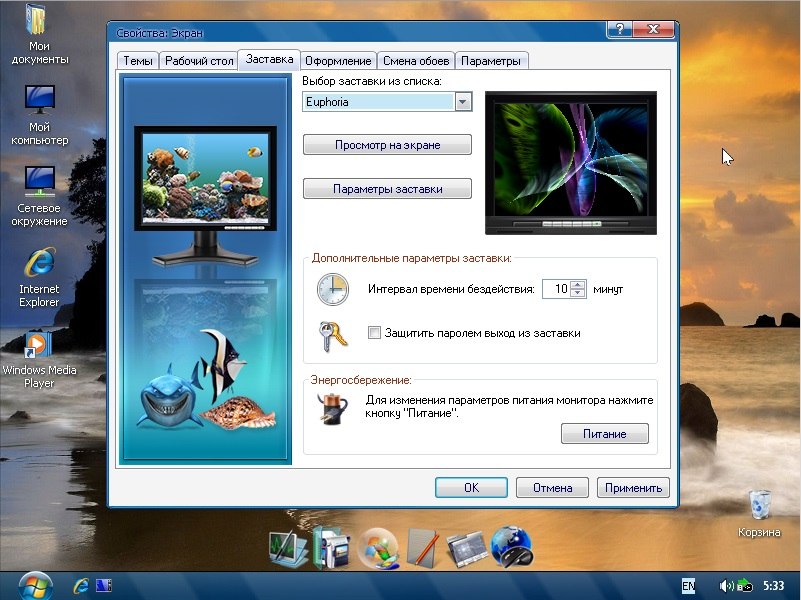
Task: Click the Просмотр на экране button
Action: (x=387, y=145)
